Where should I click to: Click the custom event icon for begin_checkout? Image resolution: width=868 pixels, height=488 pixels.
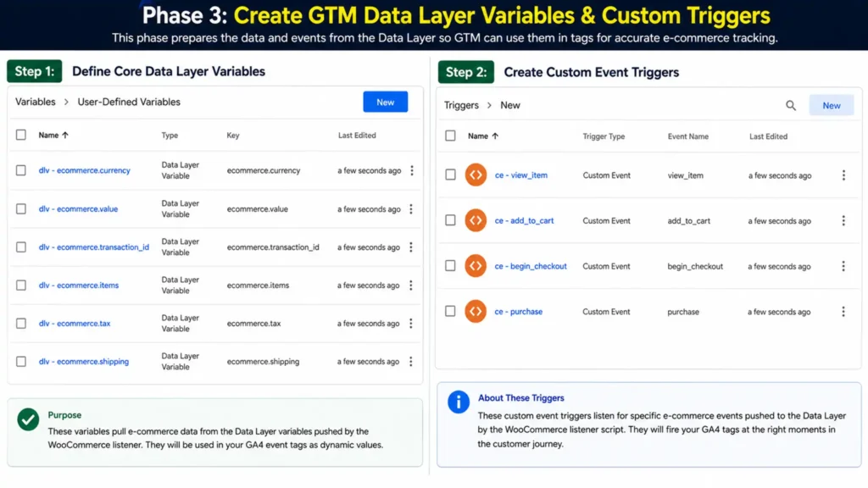click(476, 265)
